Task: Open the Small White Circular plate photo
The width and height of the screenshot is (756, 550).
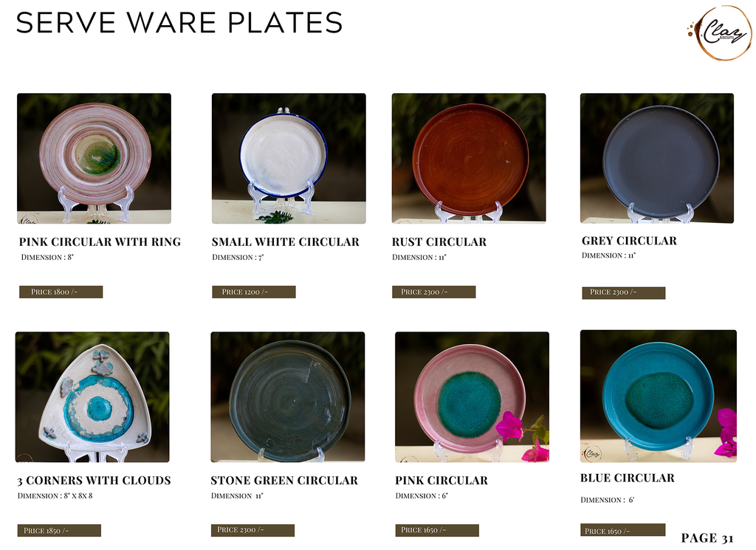Action: 289,159
